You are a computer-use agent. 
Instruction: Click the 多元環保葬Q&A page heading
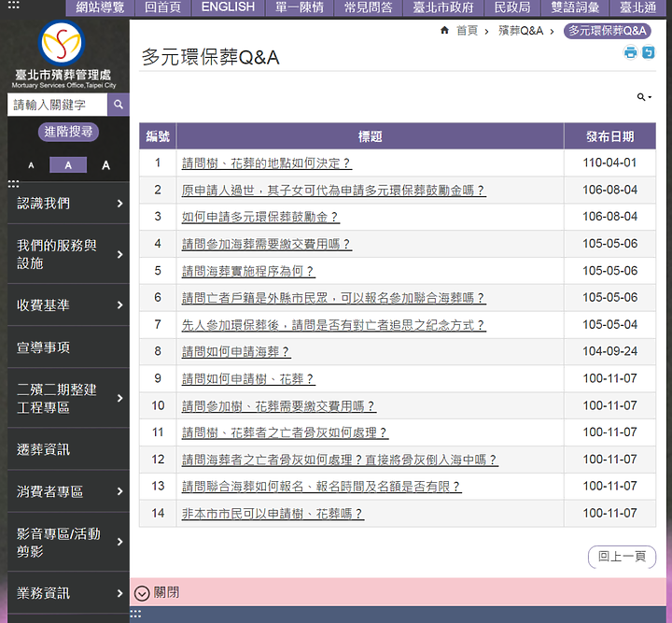click(x=210, y=58)
